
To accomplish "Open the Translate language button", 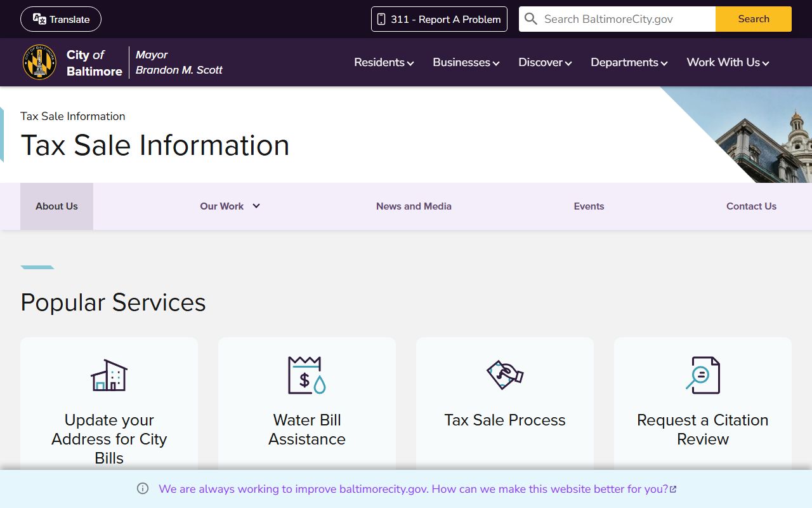I will click(61, 19).
